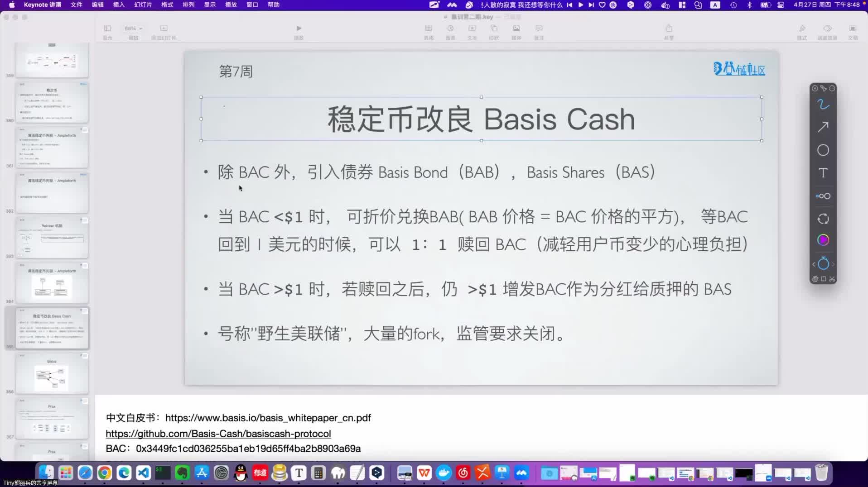Click the BAC contract address text in notes
The height and width of the screenshot is (487, 868).
pos(248,449)
